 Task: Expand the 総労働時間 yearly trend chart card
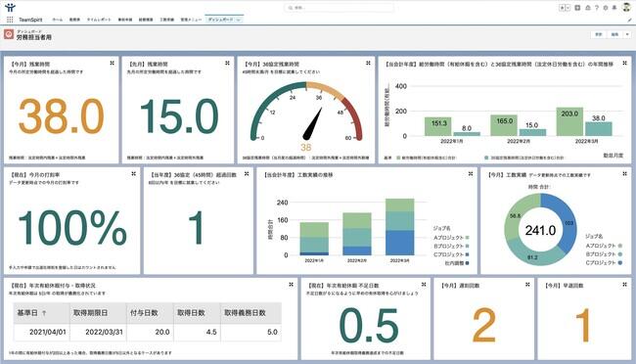coord(624,63)
